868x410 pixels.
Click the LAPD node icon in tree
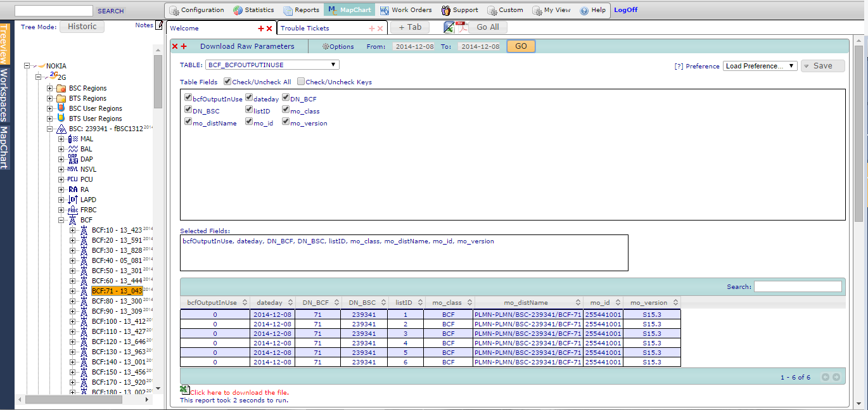(x=72, y=200)
